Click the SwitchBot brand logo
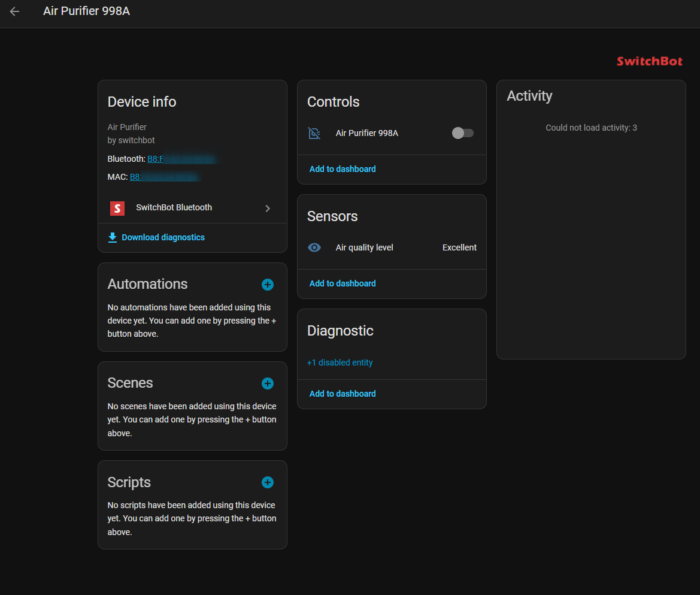This screenshot has height=595, width=700. tap(649, 61)
